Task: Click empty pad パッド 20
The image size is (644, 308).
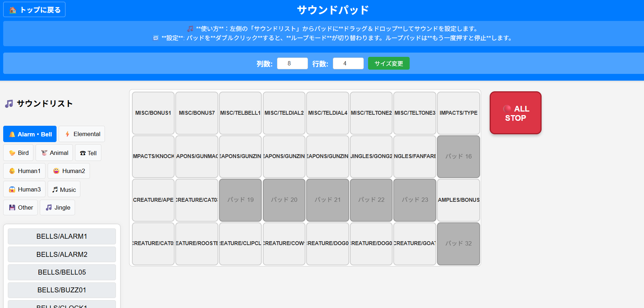Action: click(x=284, y=200)
